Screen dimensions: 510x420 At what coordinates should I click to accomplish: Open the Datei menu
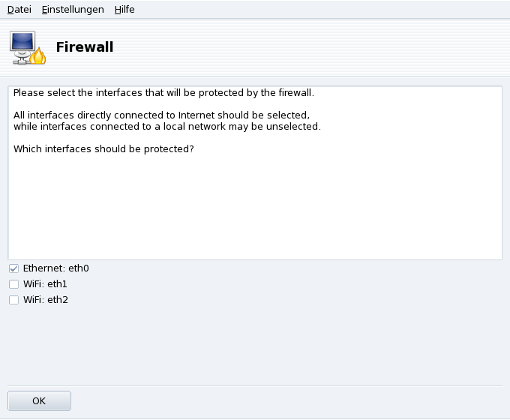[19, 10]
